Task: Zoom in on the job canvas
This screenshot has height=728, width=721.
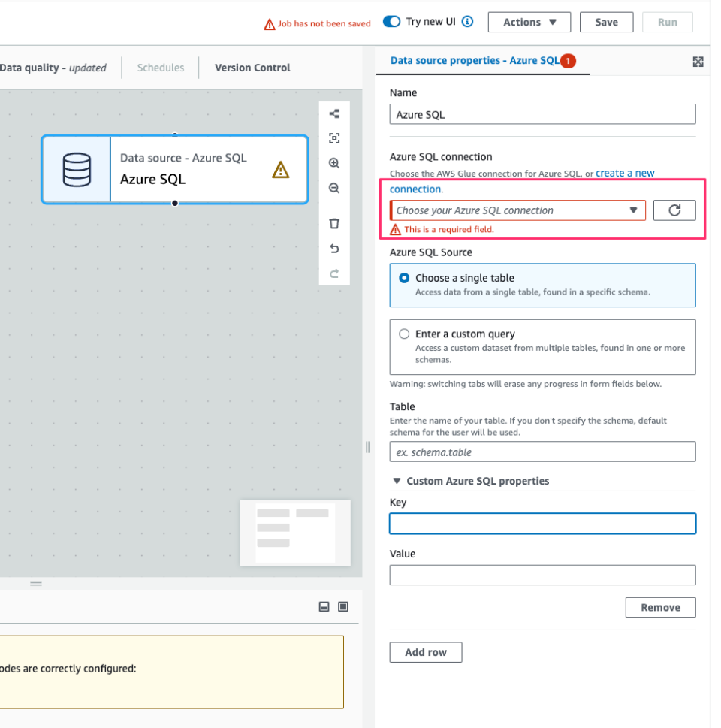Action: pos(334,163)
